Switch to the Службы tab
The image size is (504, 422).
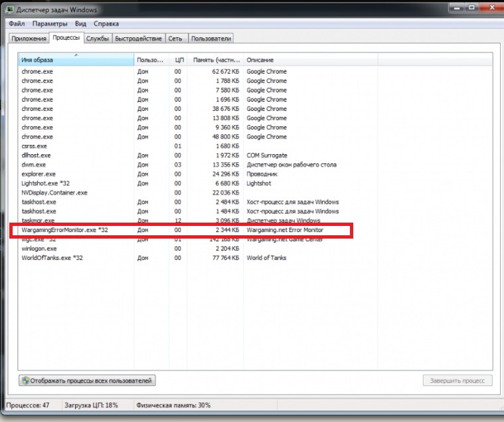click(x=98, y=39)
